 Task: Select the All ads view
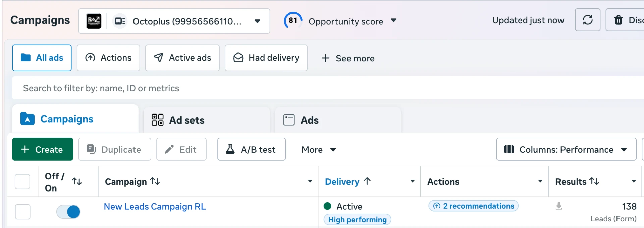[x=42, y=58]
